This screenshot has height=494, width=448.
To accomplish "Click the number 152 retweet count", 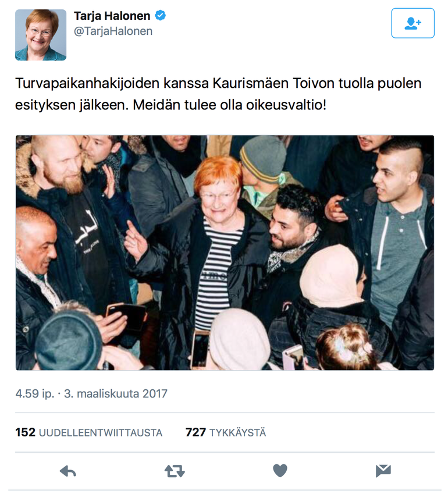I will [x=25, y=432].
